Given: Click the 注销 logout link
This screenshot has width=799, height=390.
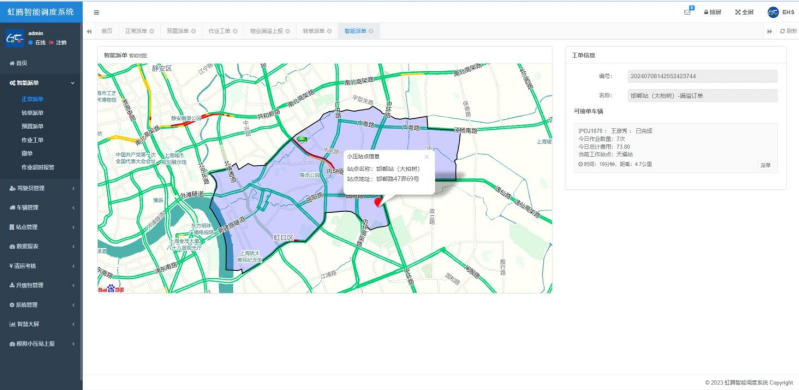Looking at the screenshot, I should pos(58,43).
